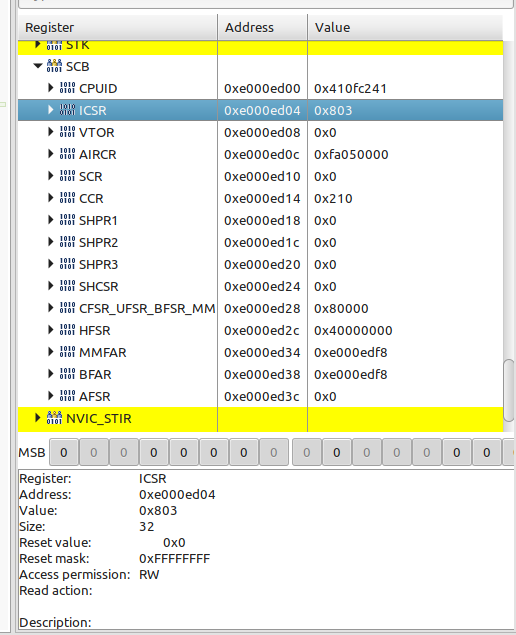Click the MMFAR register icon
Viewport: 516px width, 635px height.
67,352
